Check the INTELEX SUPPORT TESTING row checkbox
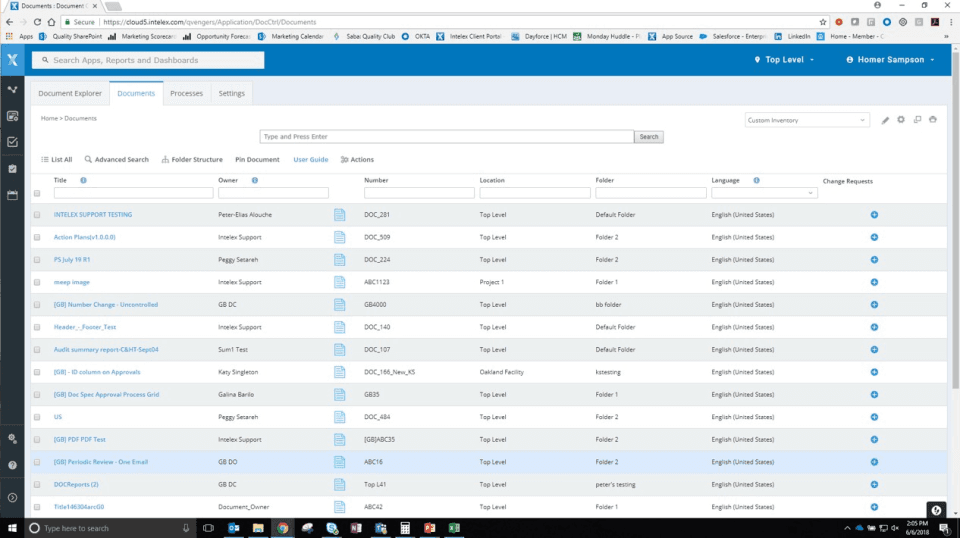The height and width of the screenshot is (538, 960). [x=37, y=215]
